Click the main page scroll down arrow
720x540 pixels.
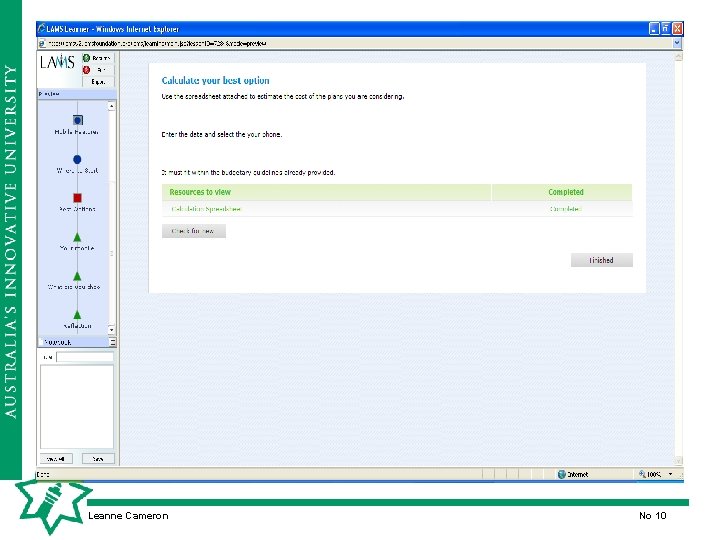679,460
